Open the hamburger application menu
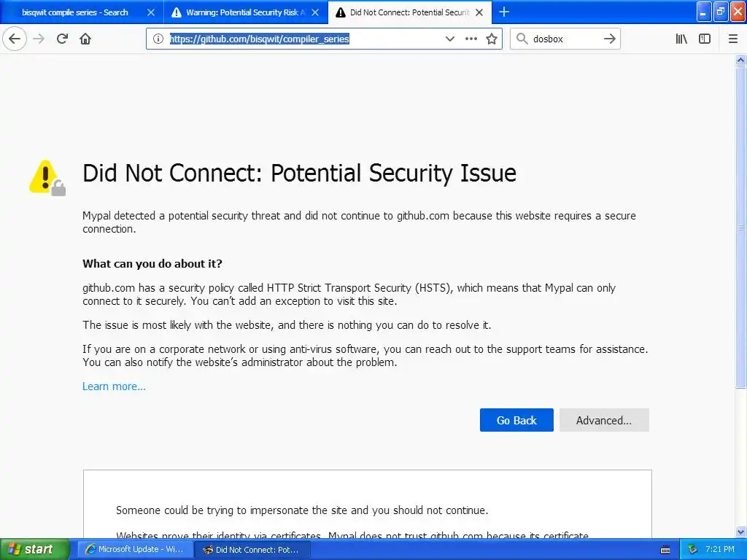747x560 pixels. click(x=732, y=39)
